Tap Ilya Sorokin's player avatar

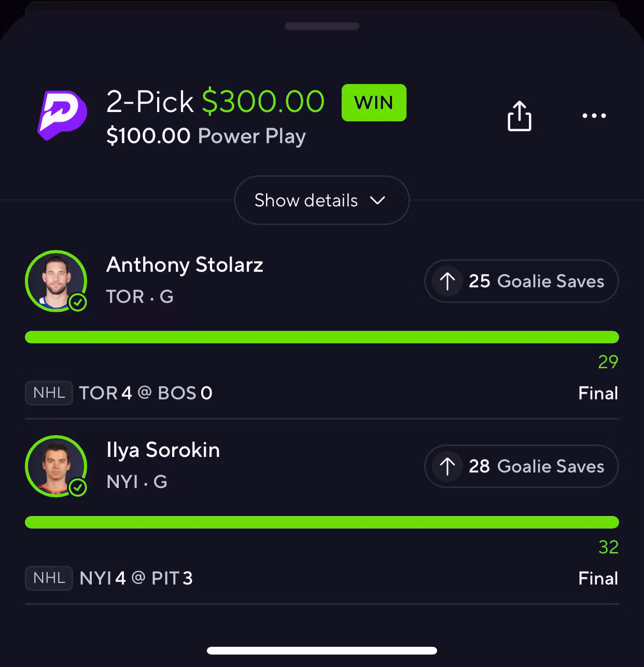pyautogui.click(x=56, y=466)
